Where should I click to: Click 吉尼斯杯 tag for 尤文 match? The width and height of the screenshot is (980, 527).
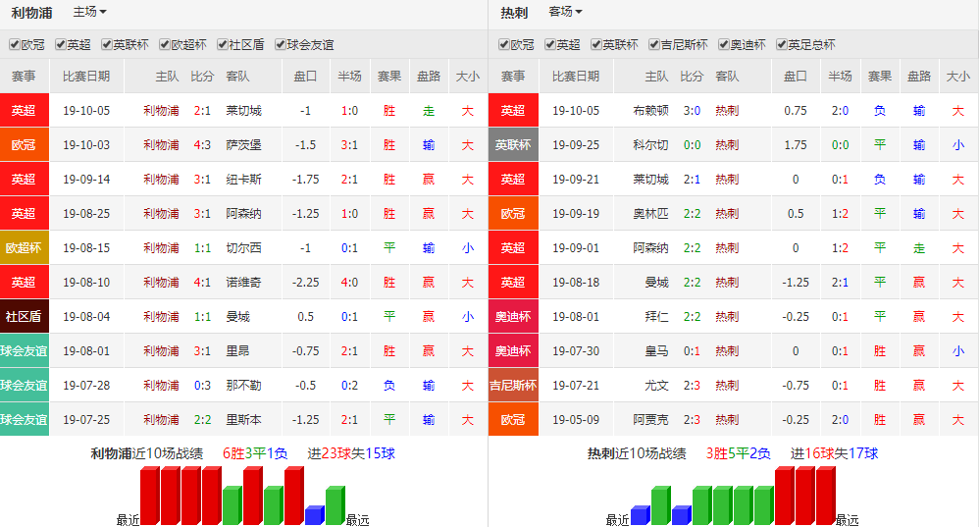[513, 386]
